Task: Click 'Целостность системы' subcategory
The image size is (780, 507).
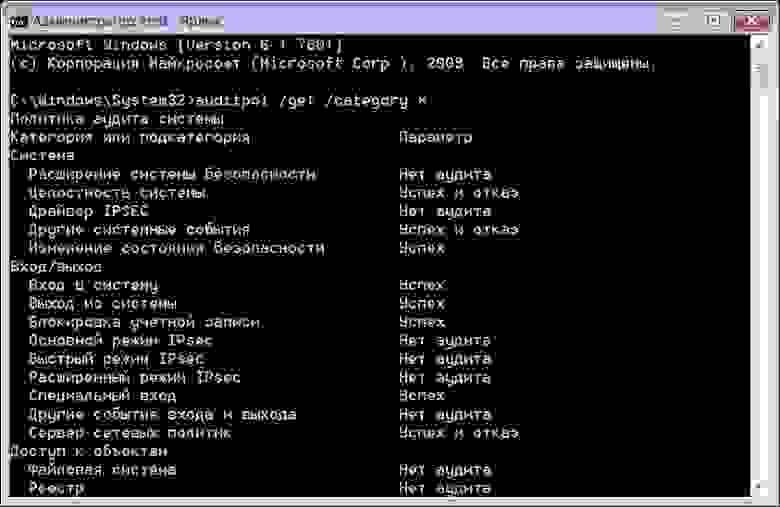Action: pos(117,193)
